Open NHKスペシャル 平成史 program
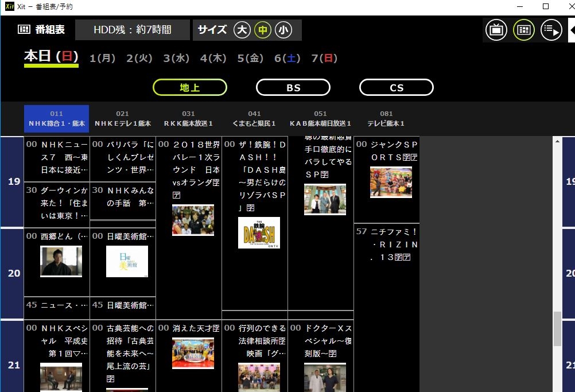The width and height of the screenshot is (575, 392). (x=57, y=356)
